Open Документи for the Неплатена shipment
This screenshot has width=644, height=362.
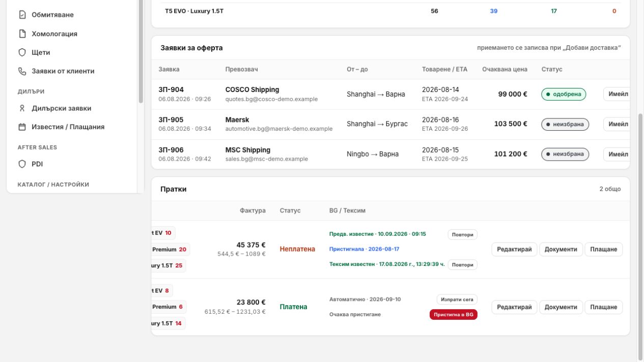(x=561, y=249)
